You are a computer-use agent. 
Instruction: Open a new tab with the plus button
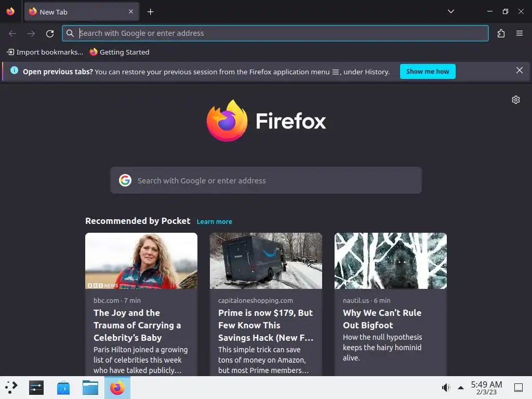tap(150, 12)
